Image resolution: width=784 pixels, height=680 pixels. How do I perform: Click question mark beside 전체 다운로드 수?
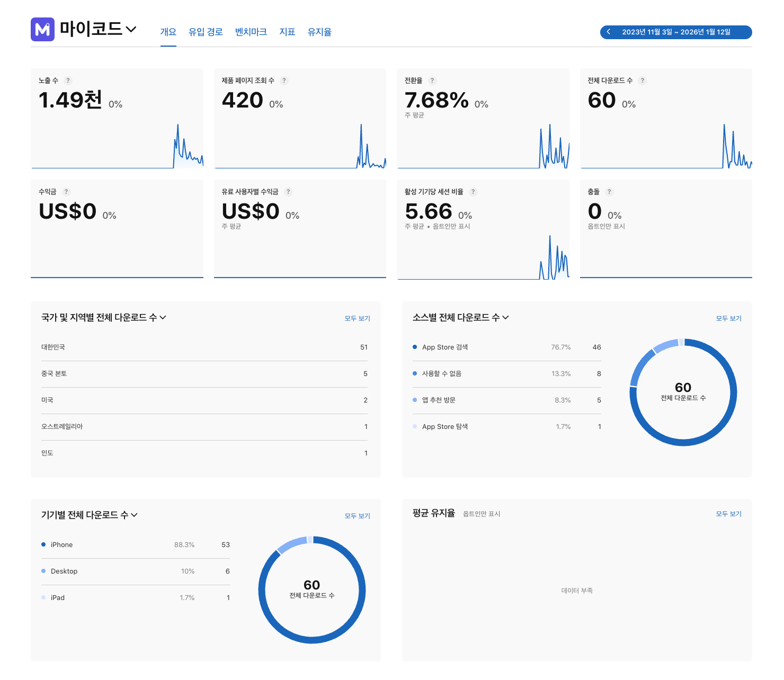click(x=642, y=80)
